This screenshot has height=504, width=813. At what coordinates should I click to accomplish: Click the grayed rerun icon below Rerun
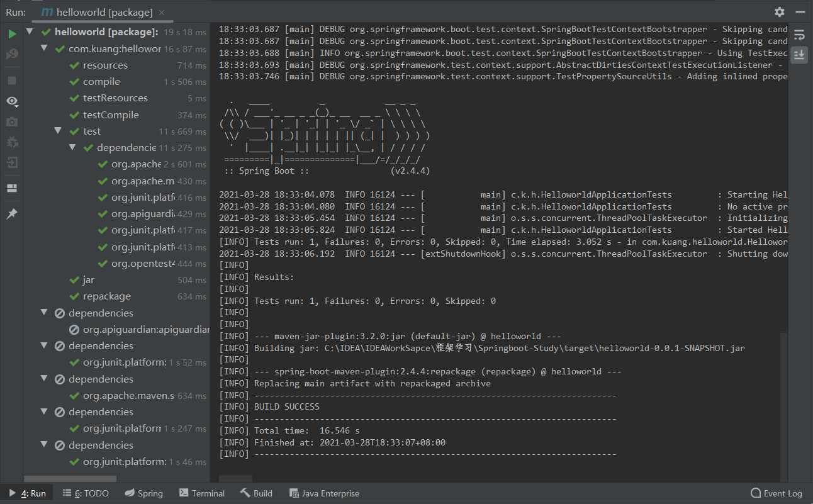pos(12,55)
